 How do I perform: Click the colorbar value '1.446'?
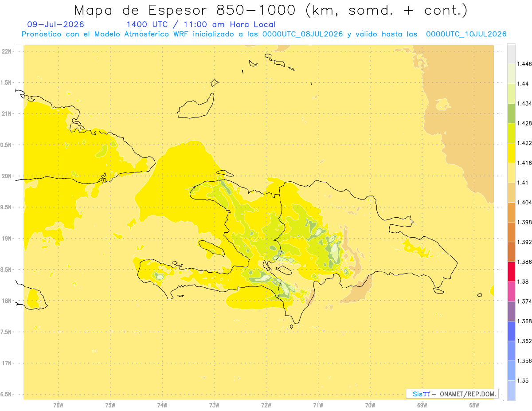point(525,64)
